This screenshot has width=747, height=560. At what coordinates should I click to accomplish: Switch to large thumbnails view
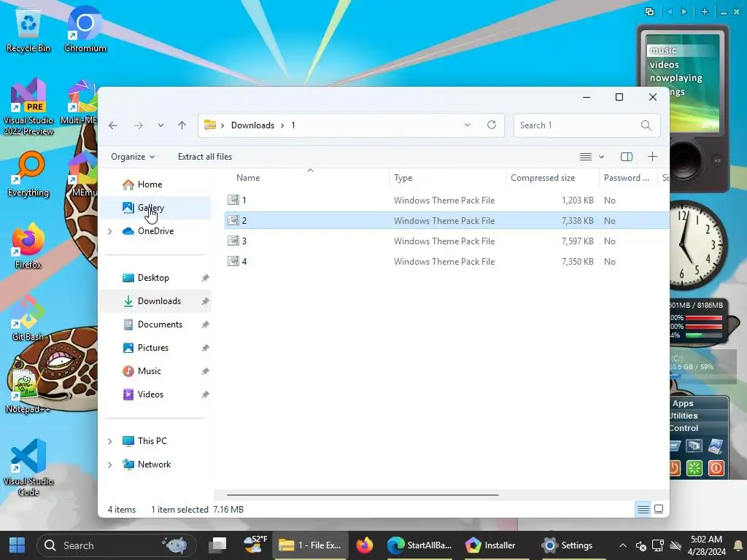coord(659,509)
